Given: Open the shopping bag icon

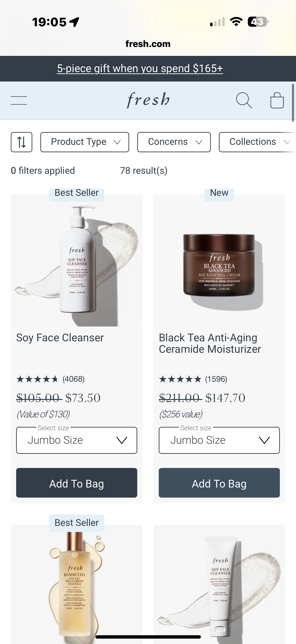Looking at the screenshot, I should pos(277,100).
